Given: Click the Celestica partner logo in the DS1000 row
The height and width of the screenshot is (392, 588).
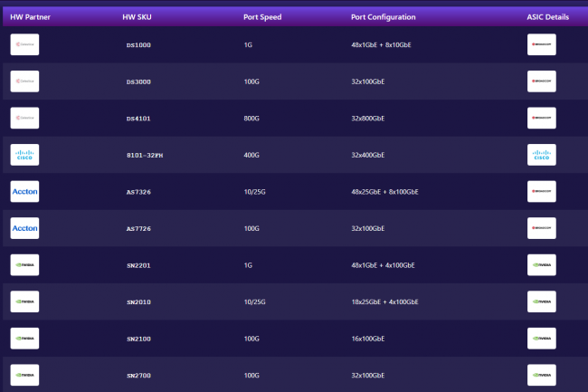Looking at the screenshot, I should coord(24,44).
